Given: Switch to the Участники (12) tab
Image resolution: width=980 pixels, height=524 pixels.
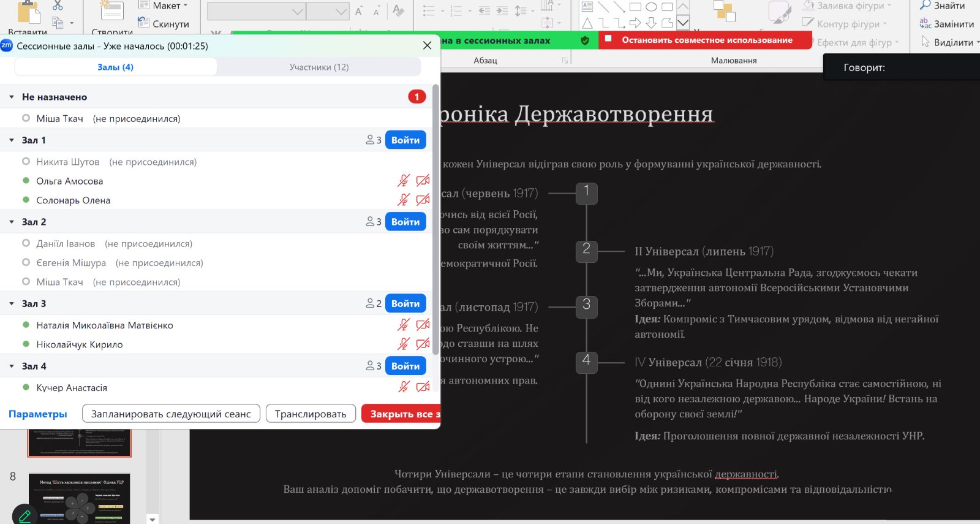Looking at the screenshot, I should tap(318, 67).
